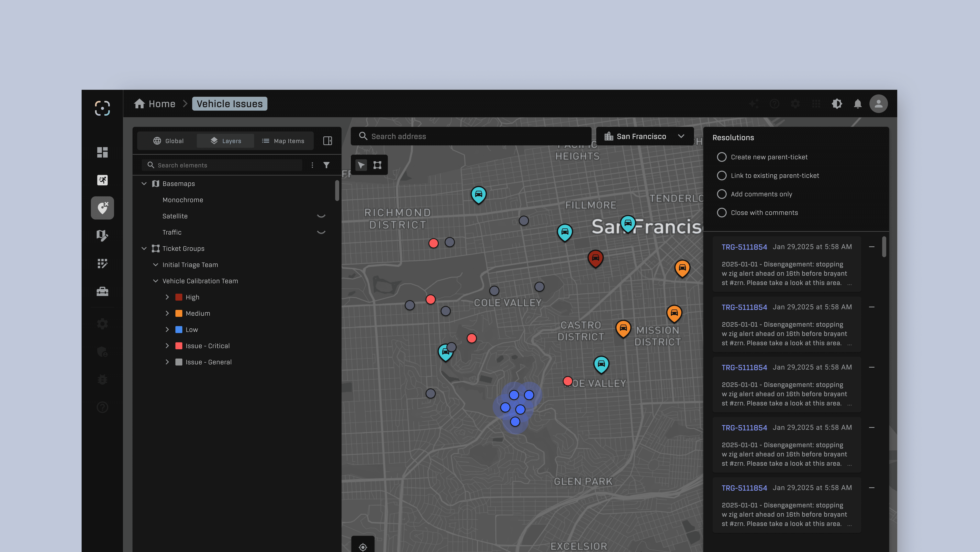Click the teal car marker near Fillmore
980x552 pixels.
click(565, 232)
